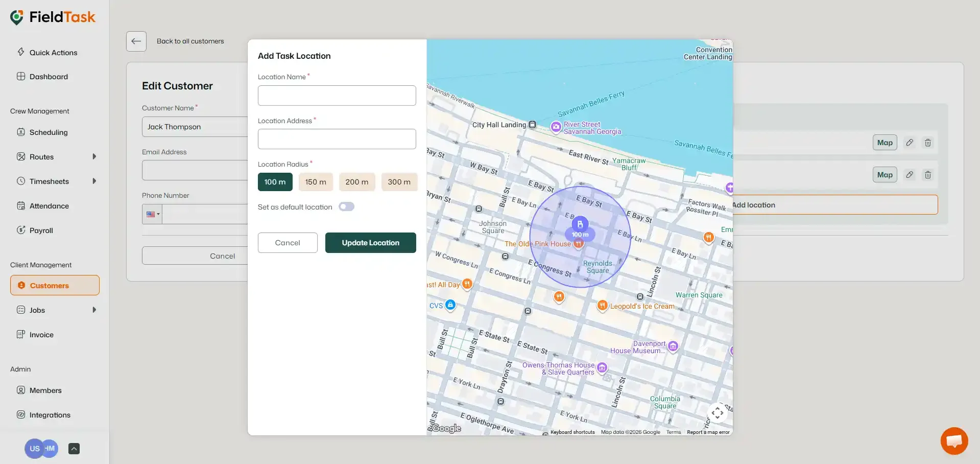Image resolution: width=980 pixels, height=464 pixels.
Task: Expand the Routes submenu arrow
Action: pos(94,156)
